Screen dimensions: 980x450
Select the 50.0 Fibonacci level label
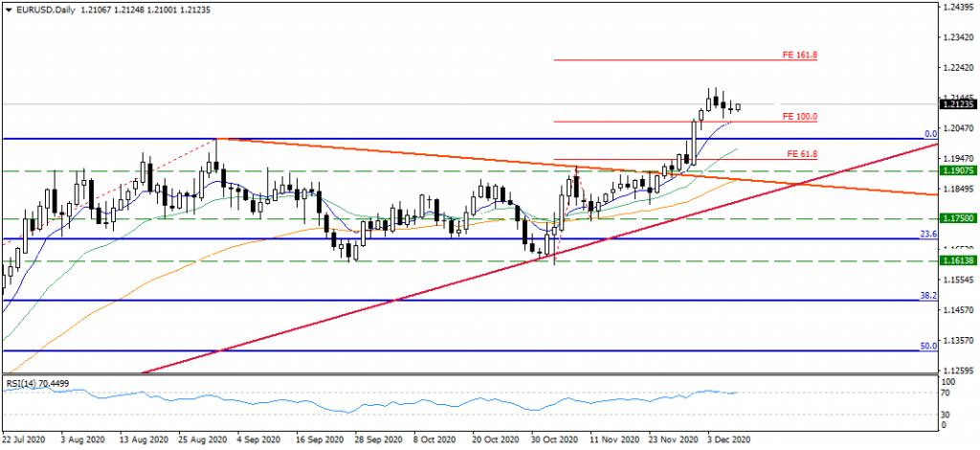[926, 346]
